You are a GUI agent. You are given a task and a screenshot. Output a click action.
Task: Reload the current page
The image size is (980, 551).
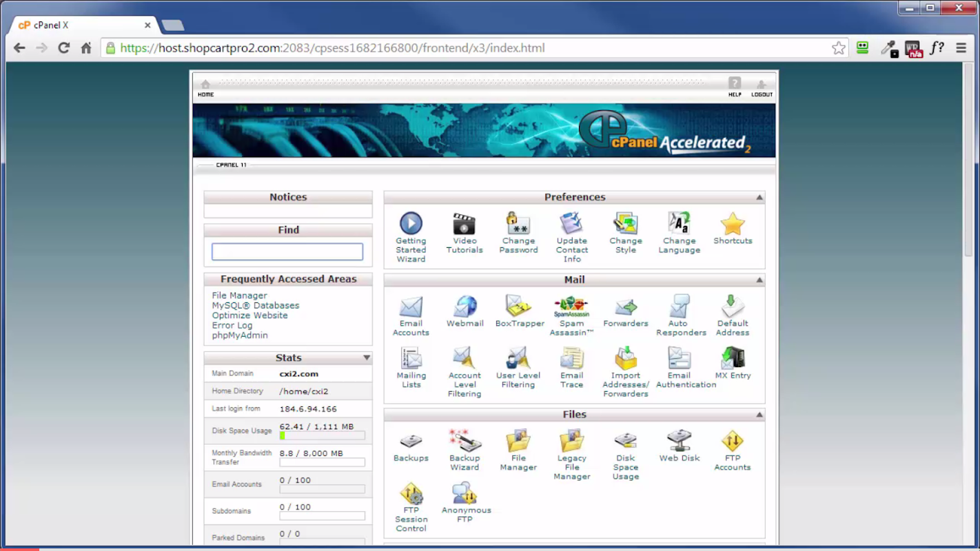(64, 48)
